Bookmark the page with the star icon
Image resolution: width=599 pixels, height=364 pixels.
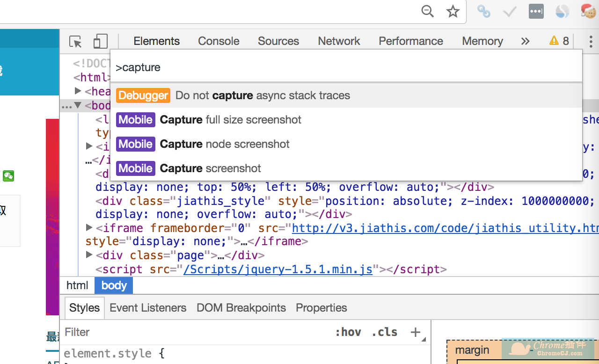(x=453, y=11)
